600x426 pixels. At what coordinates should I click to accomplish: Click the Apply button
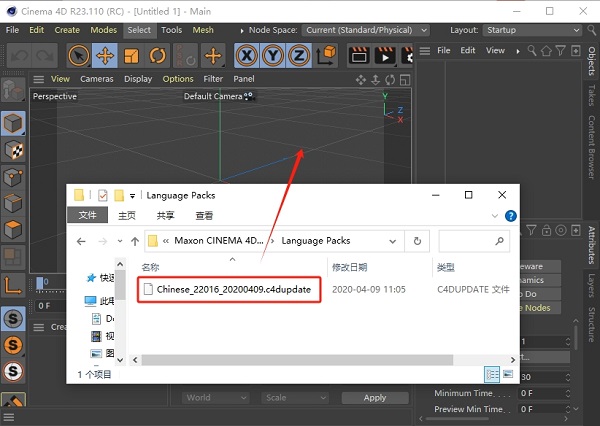(x=375, y=398)
